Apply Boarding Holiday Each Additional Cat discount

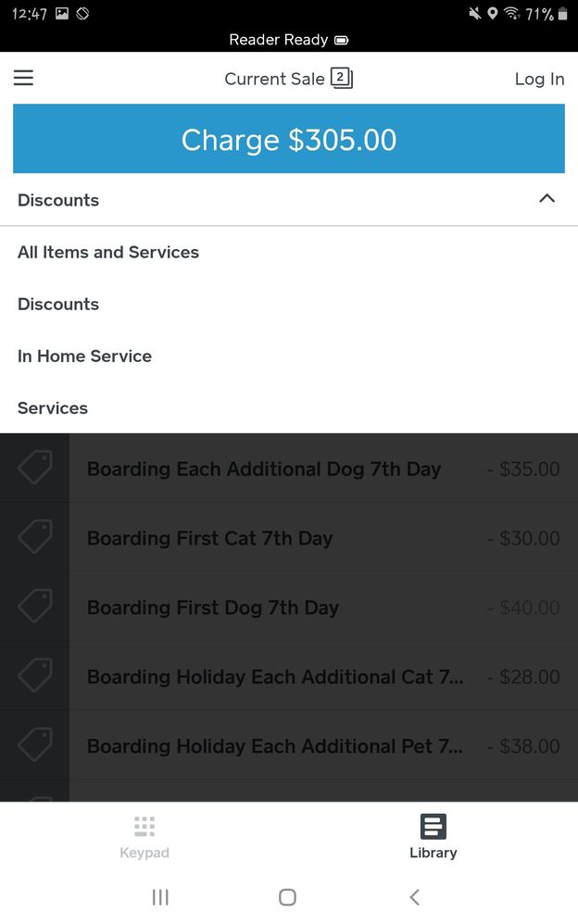pyautogui.click(x=275, y=677)
